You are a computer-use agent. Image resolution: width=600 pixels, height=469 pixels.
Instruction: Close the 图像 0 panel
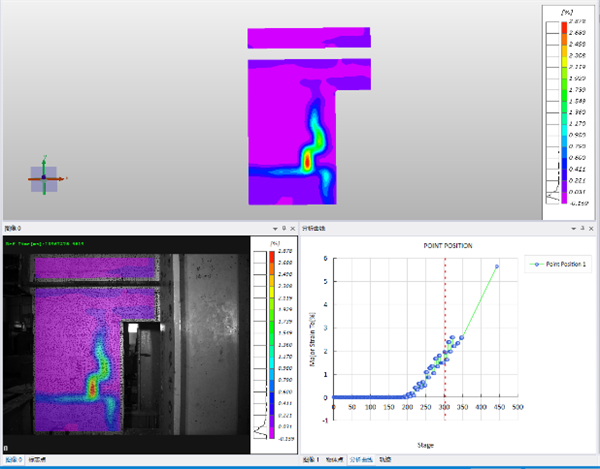point(294,229)
